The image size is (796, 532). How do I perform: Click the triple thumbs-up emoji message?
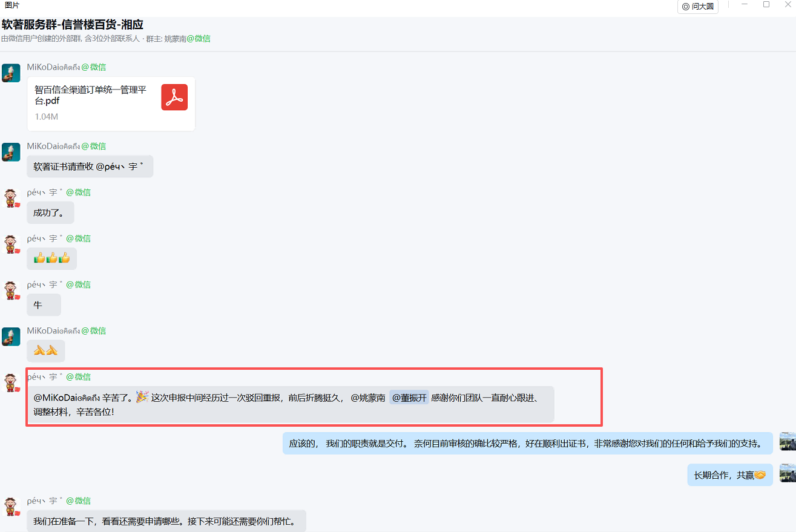[x=52, y=258]
